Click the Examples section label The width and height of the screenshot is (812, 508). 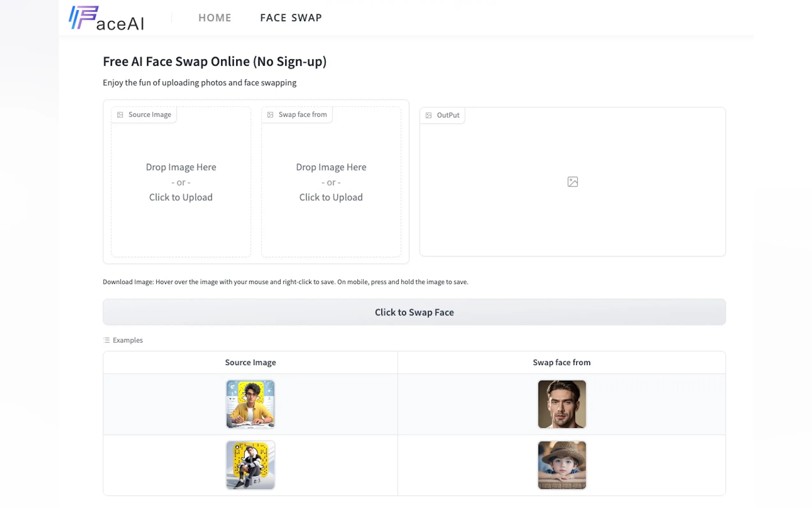128,340
